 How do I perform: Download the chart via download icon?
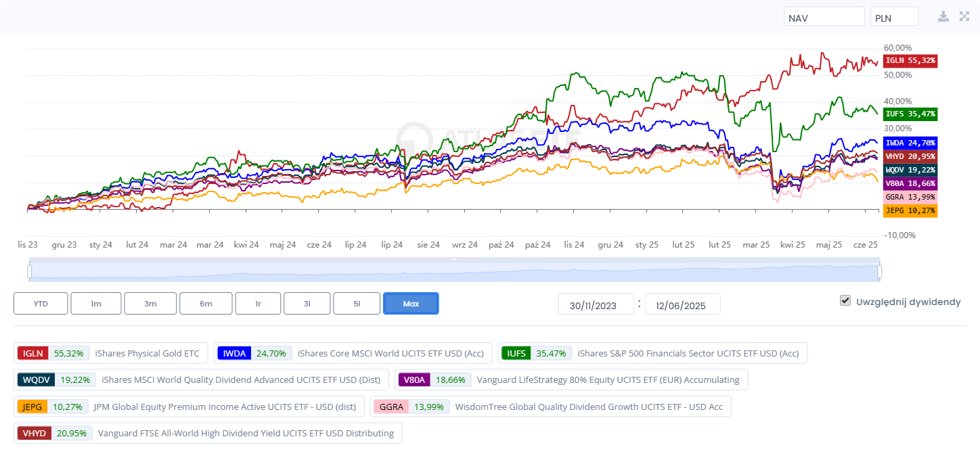943,16
